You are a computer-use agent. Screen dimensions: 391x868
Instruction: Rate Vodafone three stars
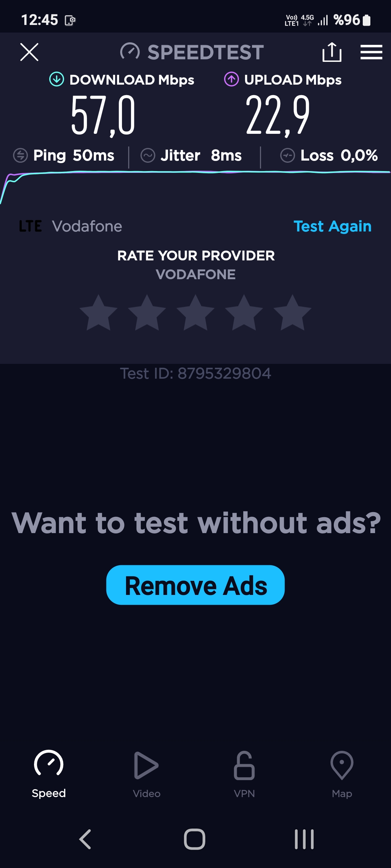(195, 313)
